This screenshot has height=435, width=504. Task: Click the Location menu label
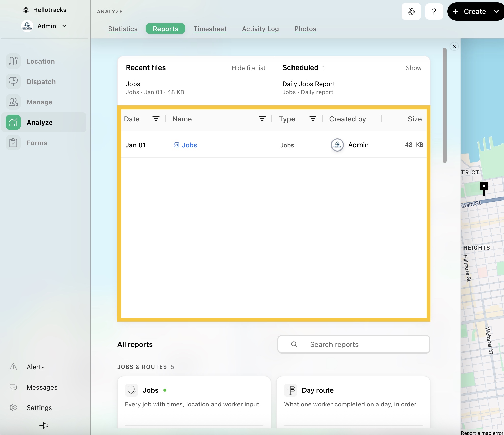41,61
